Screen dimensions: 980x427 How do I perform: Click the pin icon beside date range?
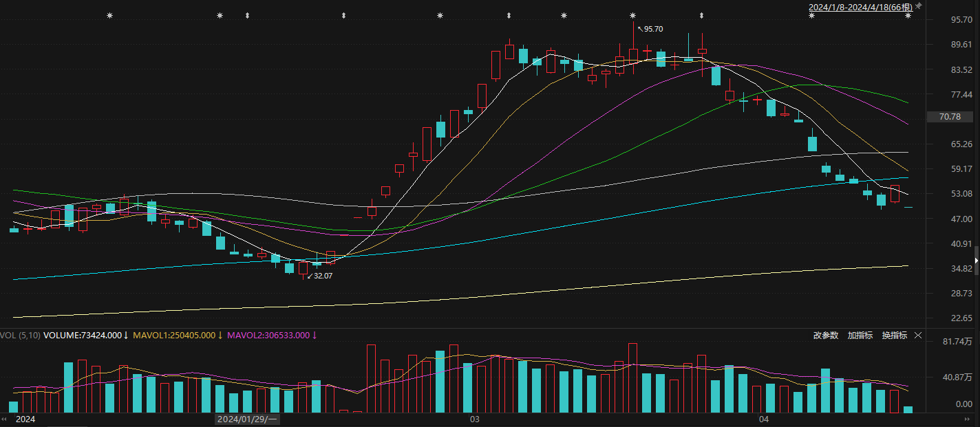tap(918, 6)
